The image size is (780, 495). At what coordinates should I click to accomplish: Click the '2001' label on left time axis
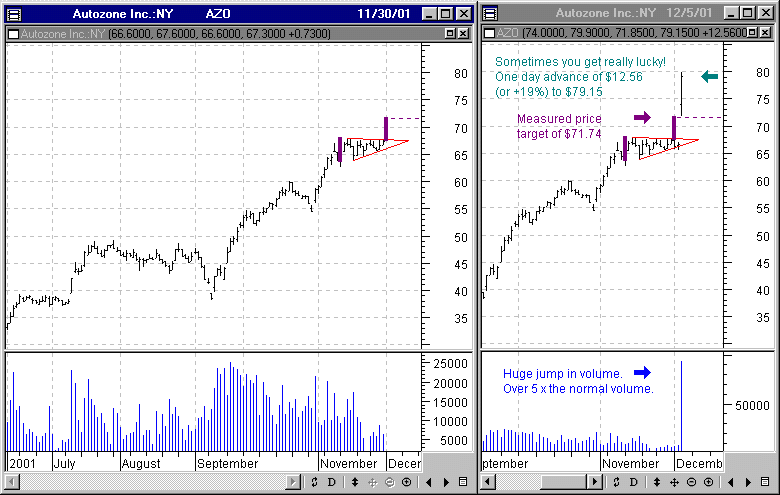[22, 464]
